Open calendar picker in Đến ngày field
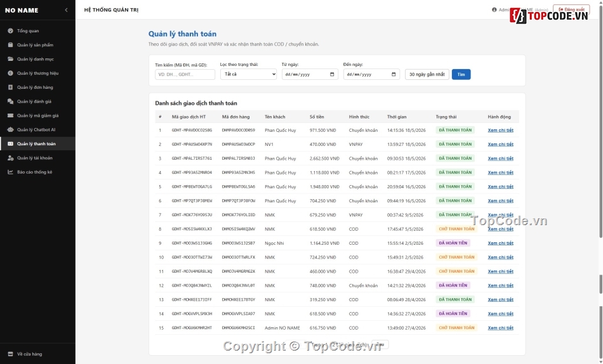603x364 pixels. point(394,74)
